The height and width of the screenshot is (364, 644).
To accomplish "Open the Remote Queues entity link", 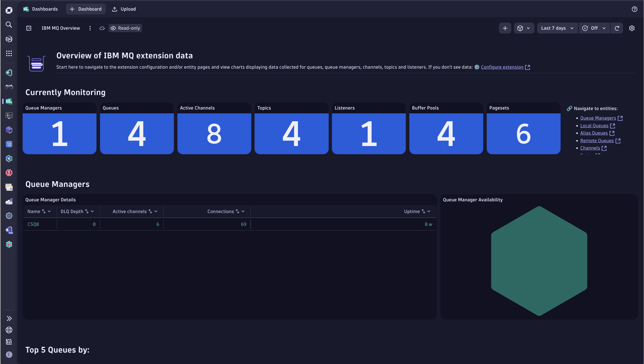I will (597, 141).
